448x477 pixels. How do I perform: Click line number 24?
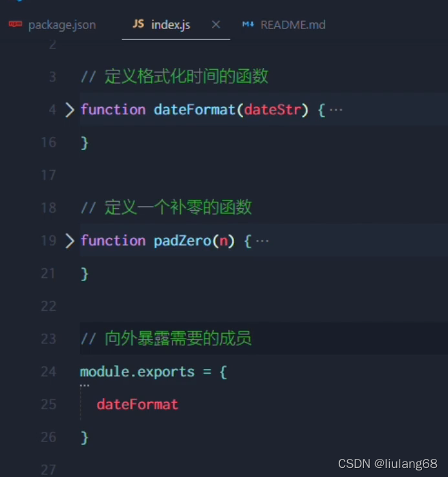point(48,372)
